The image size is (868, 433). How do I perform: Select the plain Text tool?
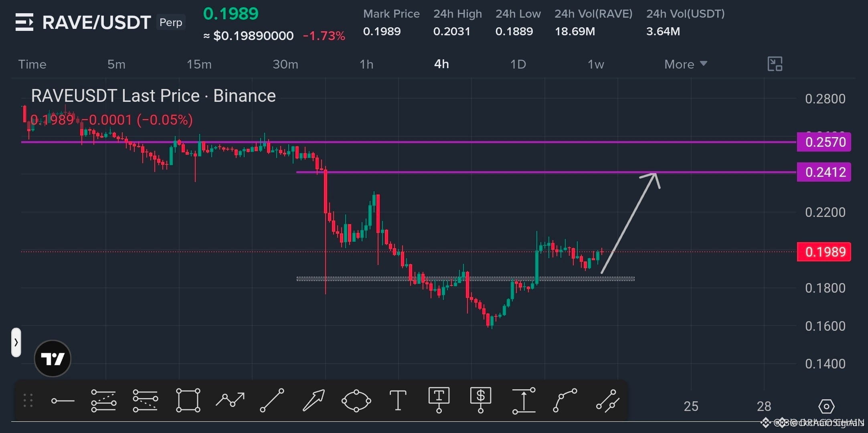(398, 400)
